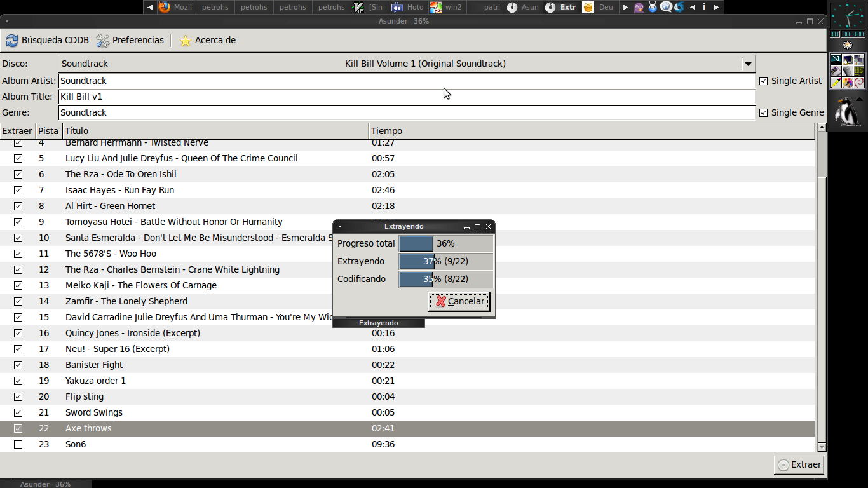Open Acerca de via the star icon
The height and width of the screenshot is (488, 868).
click(186, 41)
